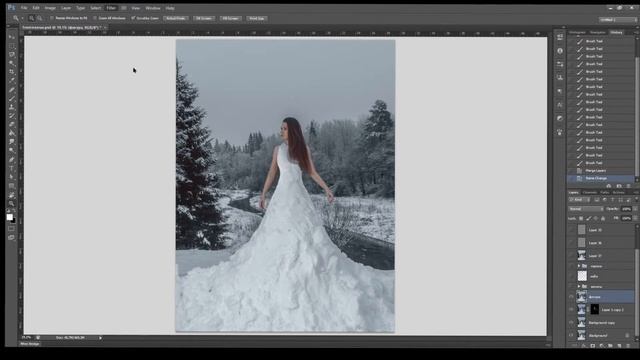Select the Healing Brush tool

point(12,90)
